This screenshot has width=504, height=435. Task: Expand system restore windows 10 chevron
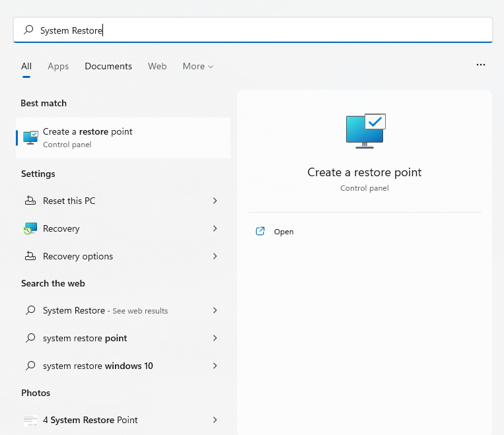(215, 366)
